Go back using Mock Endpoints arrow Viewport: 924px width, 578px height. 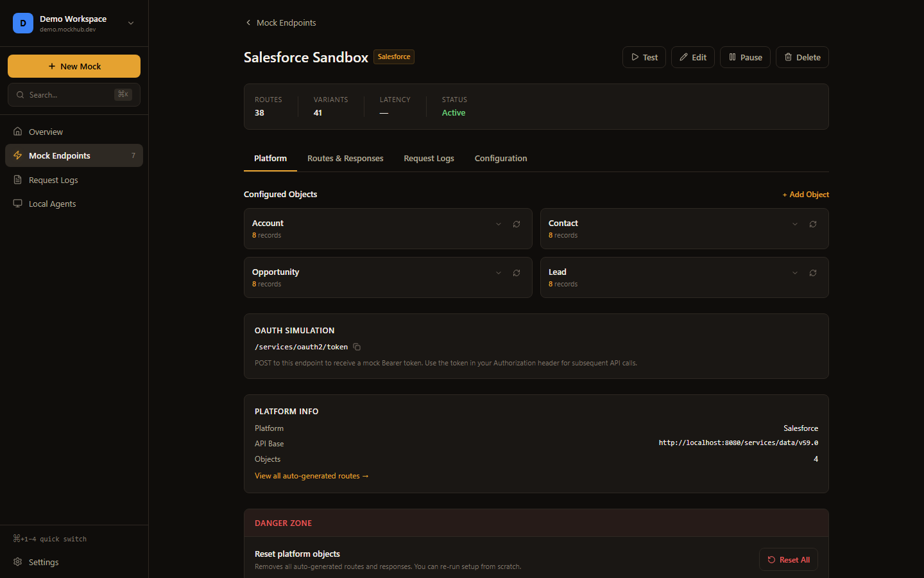click(x=248, y=22)
